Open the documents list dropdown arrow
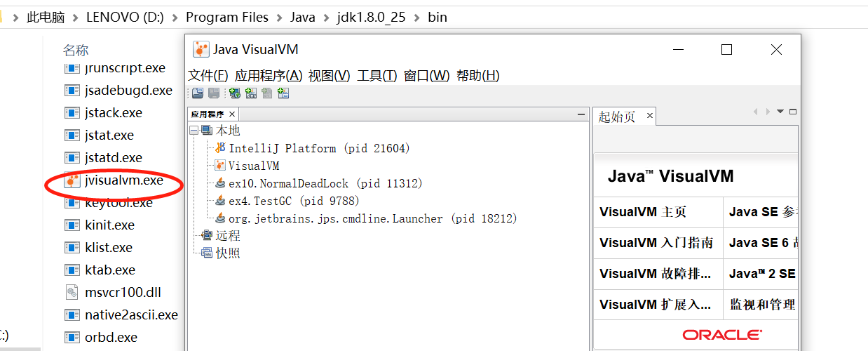This screenshot has height=351, width=868. point(780,112)
